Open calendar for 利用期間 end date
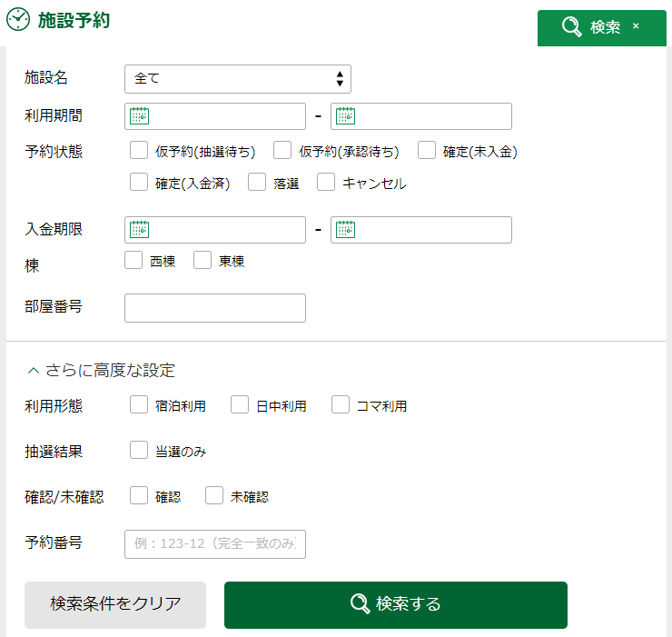The height and width of the screenshot is (637, 672). pyautogui.click(x=346, y=116)
